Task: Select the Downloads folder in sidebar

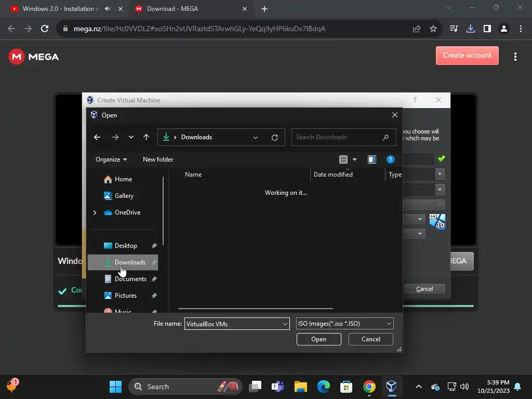Action: click(x=123, y=262)
